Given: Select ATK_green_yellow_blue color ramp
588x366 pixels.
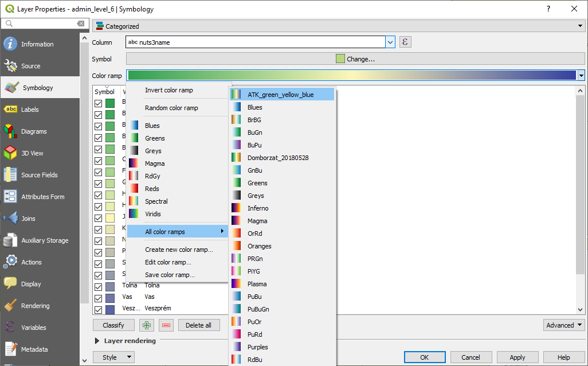Looking at the screenshot, I should point(282,94).
